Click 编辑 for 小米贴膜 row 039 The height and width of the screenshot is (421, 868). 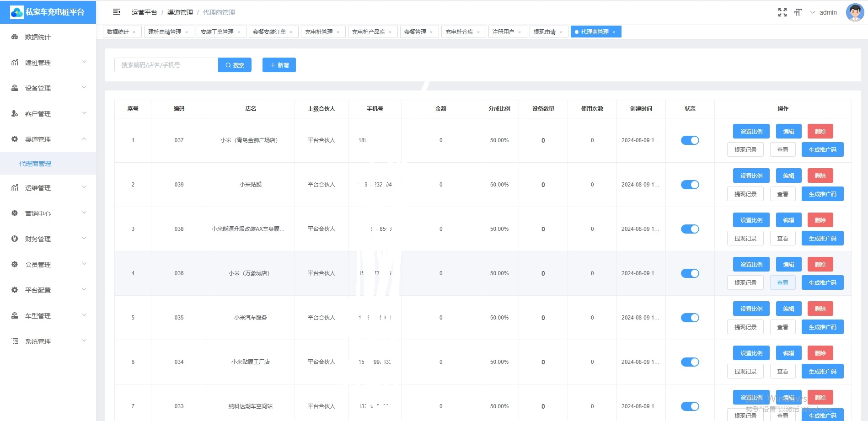788,176
